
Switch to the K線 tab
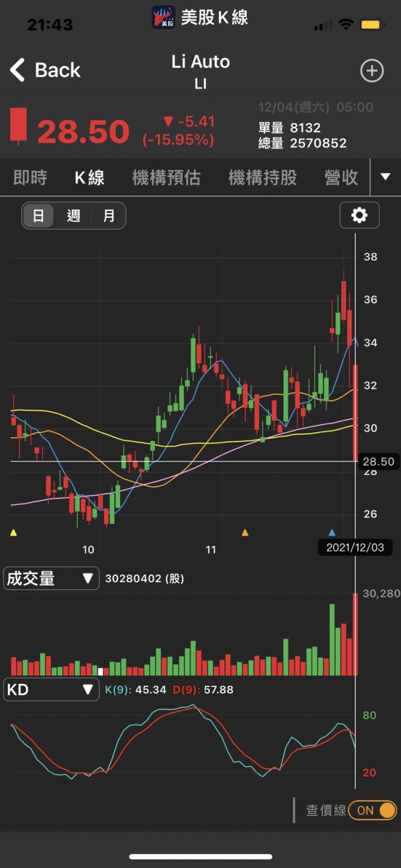tap(90, 178)
